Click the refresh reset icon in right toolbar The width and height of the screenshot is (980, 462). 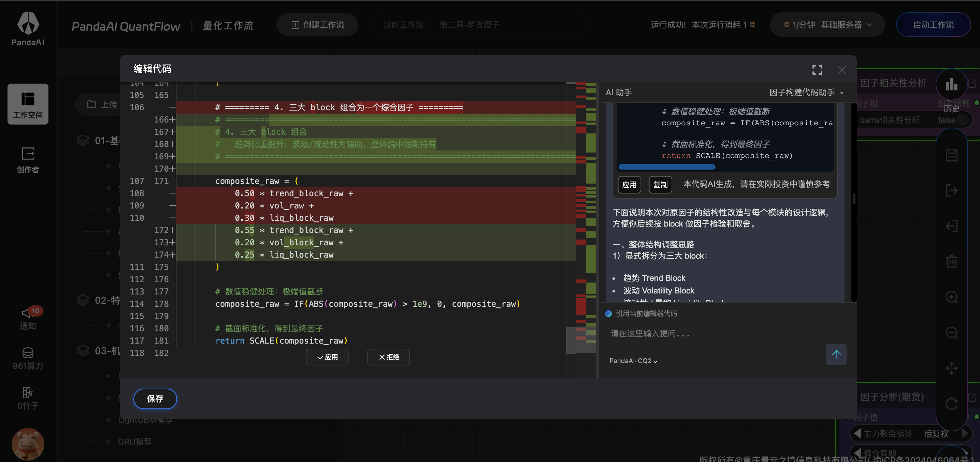pos(951,404)
